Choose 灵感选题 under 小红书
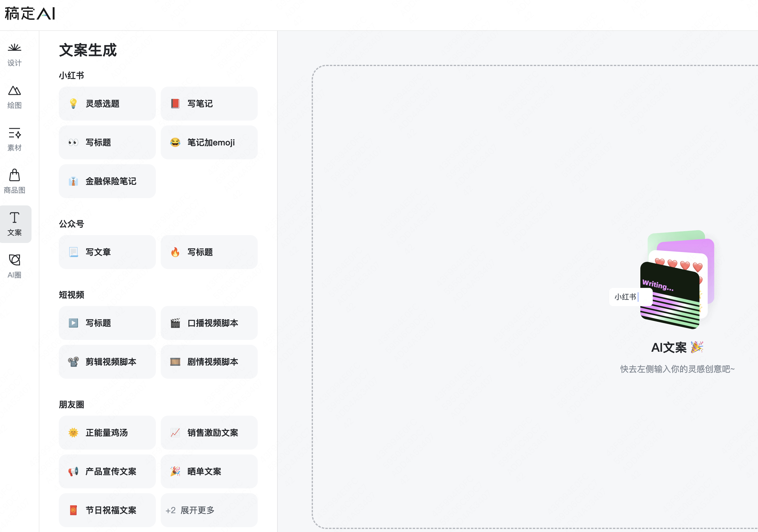Screen dimensions: 758x532 (107, 104)
